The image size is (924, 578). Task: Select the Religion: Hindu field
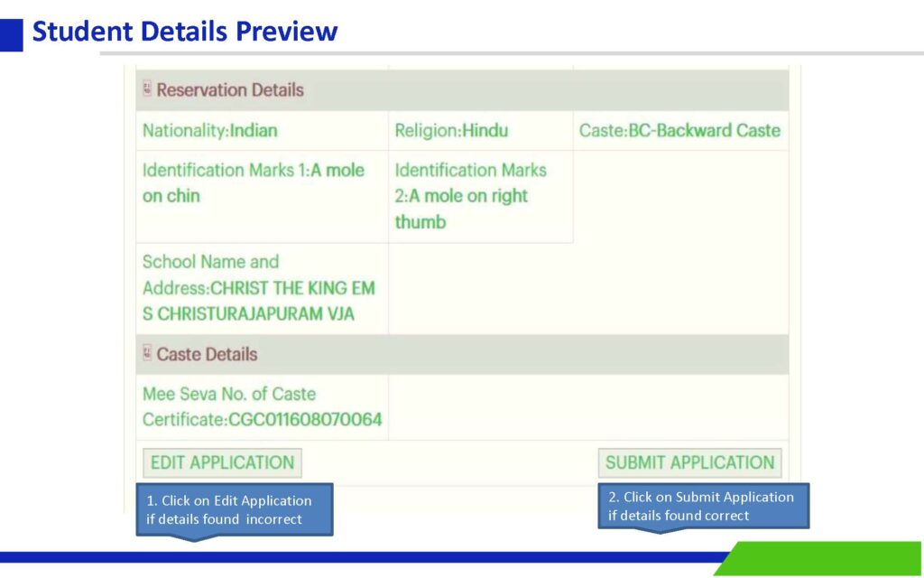coord(451,131)
